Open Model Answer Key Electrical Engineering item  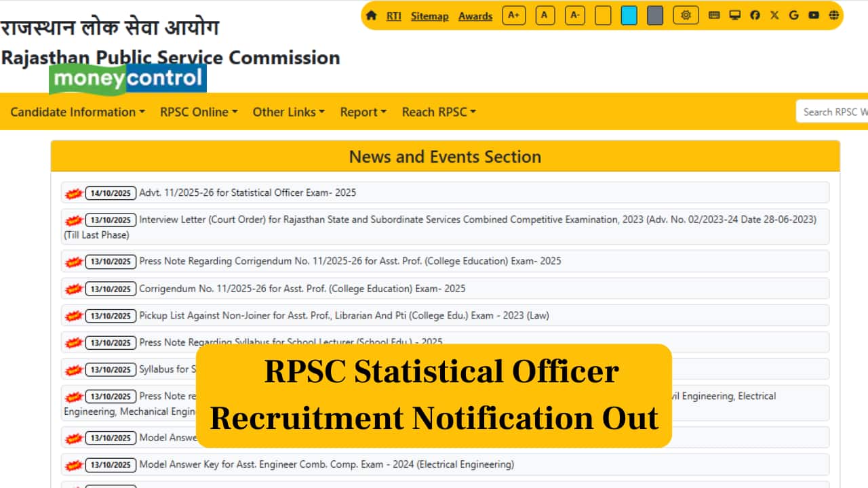point(326,464)
